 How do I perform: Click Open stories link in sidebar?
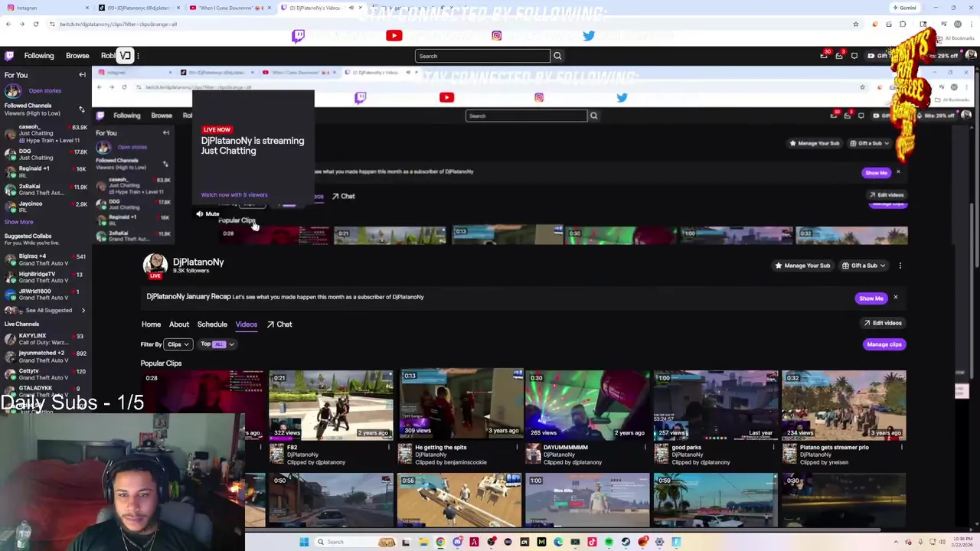pos(45,90)
